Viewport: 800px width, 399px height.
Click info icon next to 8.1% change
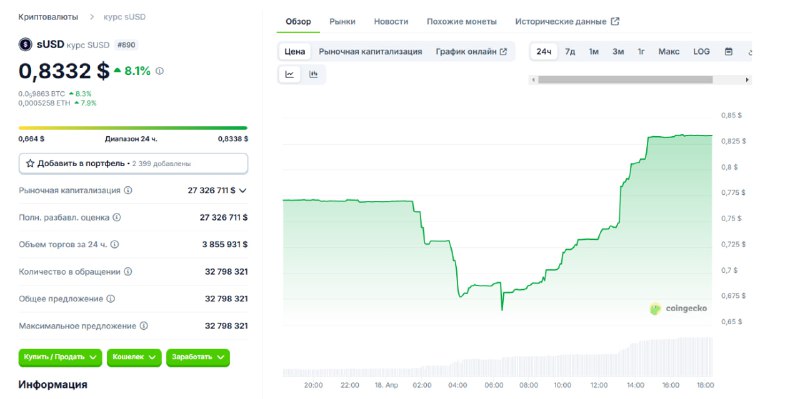[x=160, y=71]
